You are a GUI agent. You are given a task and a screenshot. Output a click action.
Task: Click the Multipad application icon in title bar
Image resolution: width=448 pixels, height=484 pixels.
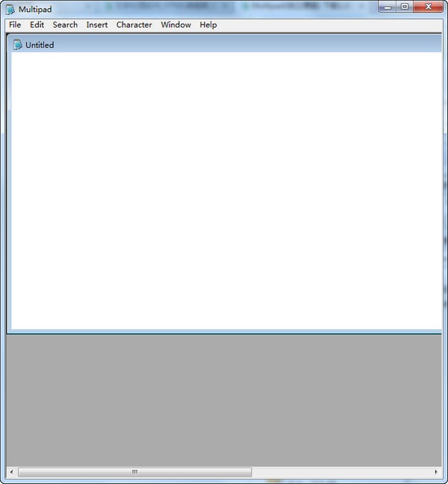10,9
